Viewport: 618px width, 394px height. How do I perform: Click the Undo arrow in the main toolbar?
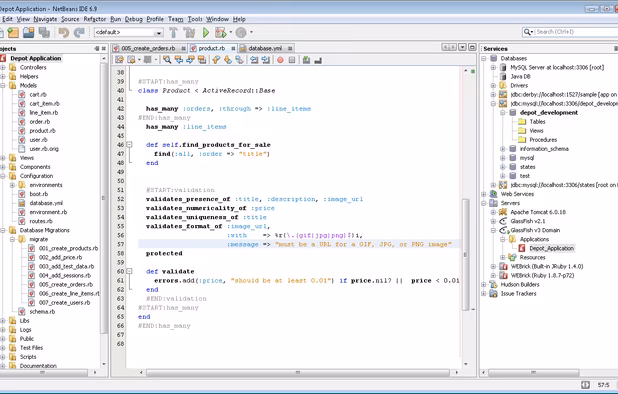[63, 33]
